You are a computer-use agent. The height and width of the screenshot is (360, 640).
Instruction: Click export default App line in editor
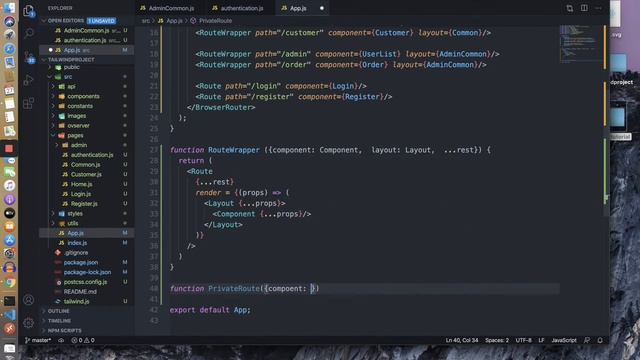pyautogui.click(x=210, y=310)
